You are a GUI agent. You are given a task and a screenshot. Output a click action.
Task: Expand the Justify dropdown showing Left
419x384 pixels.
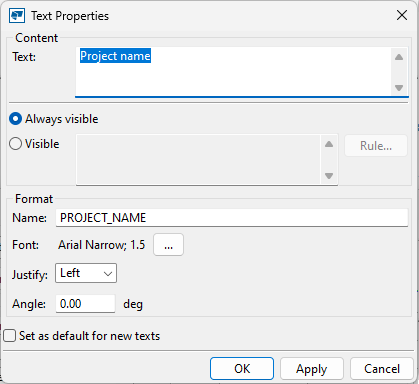click(x=86, y=273)
